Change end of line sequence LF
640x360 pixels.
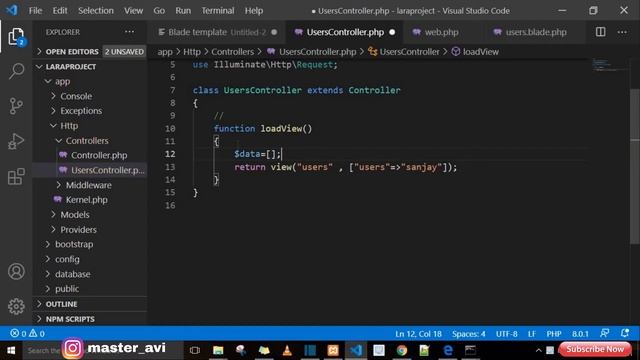click(x=531, y=333)
